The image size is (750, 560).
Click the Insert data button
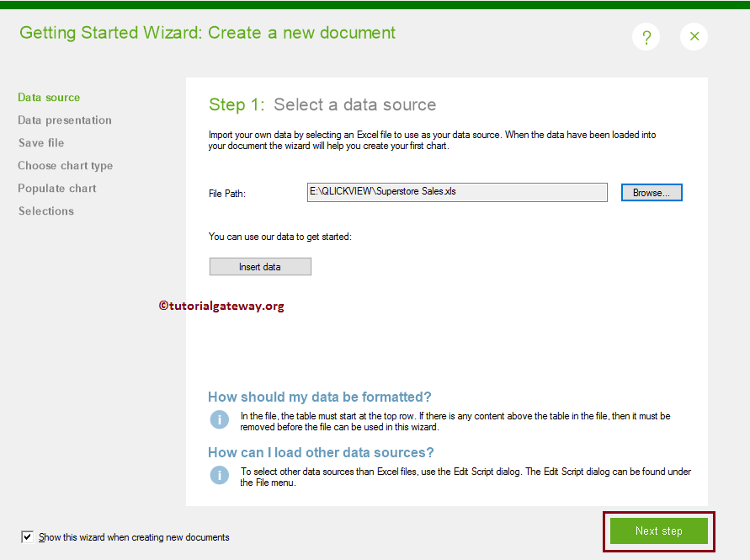point(260,266)
